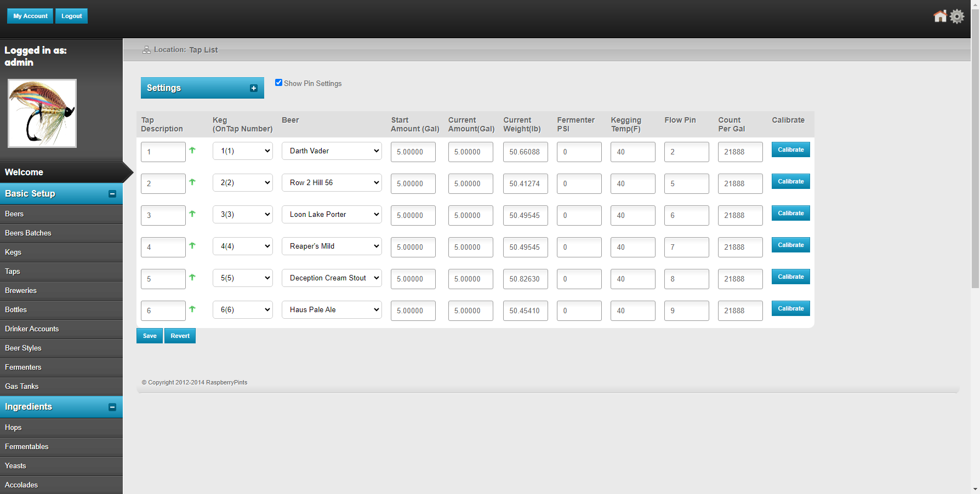Expand Settings panel plus icon
Screen dimensions: 980x494
click(254, 88)
